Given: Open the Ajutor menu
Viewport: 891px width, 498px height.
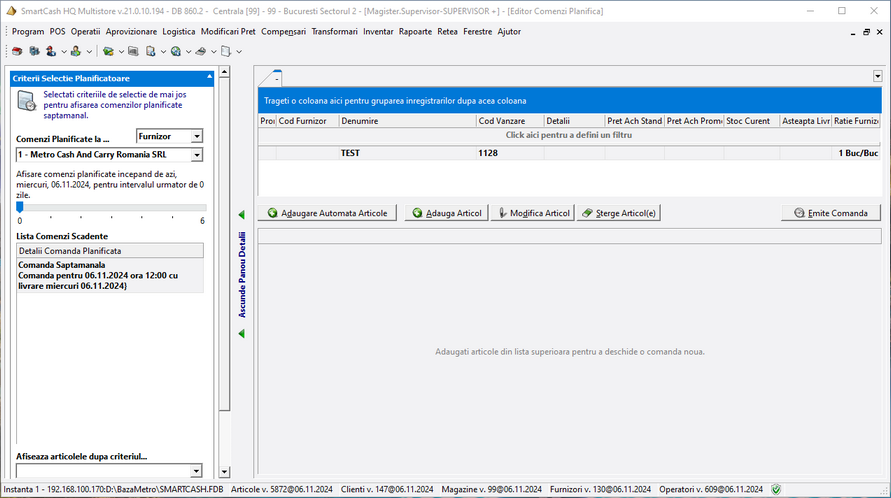Looking at the screenshot, I should (509, 32).
